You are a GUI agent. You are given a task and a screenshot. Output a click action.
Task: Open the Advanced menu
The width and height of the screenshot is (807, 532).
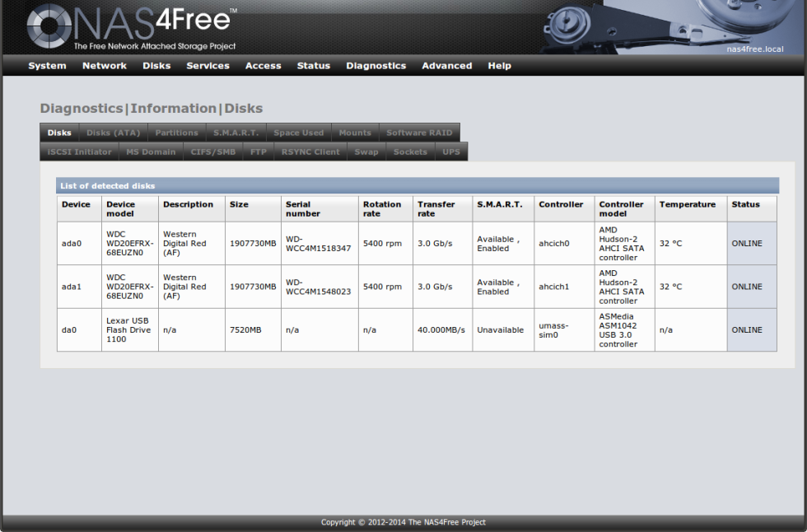(x=446, y=66)
